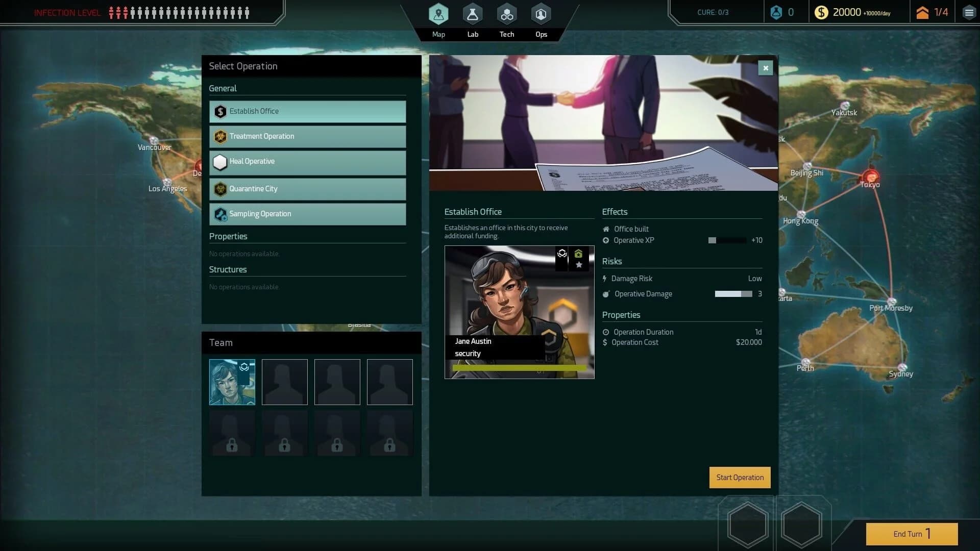980x551 pixels.
Task: Select the first operative portrait in the Team grid
Action: coord(232,382)
